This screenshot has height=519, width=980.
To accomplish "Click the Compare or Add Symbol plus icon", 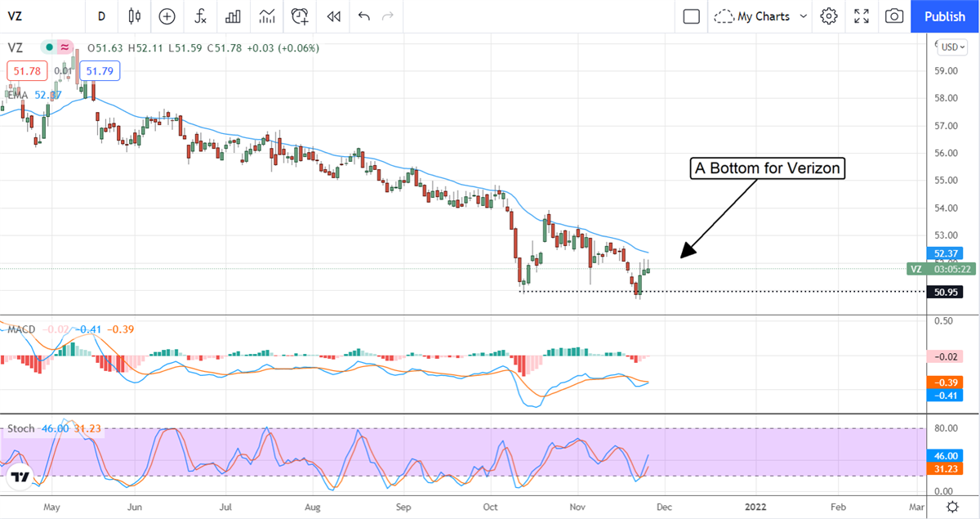I will [x=167, y=16].
